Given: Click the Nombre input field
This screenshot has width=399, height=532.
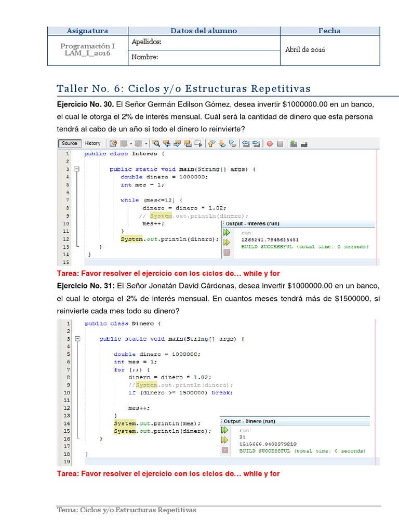Looking at the screenshot, I should coord(204,58).
